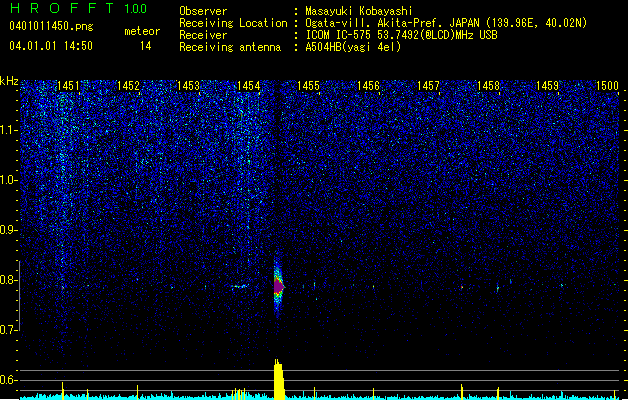The height and width of the screenshot is (400, 629).
Task: Click time marker 1452
Action: pos(128,85)
